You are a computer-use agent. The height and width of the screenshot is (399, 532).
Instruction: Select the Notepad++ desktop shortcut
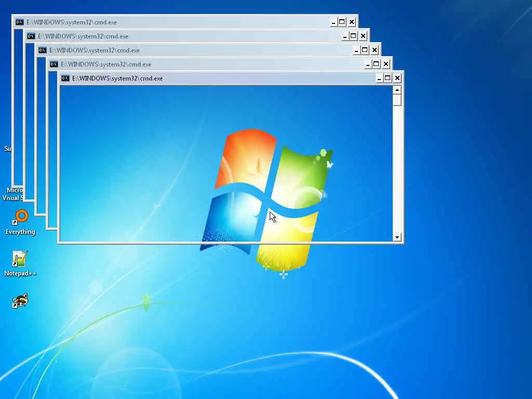click(x=20, y=263)
